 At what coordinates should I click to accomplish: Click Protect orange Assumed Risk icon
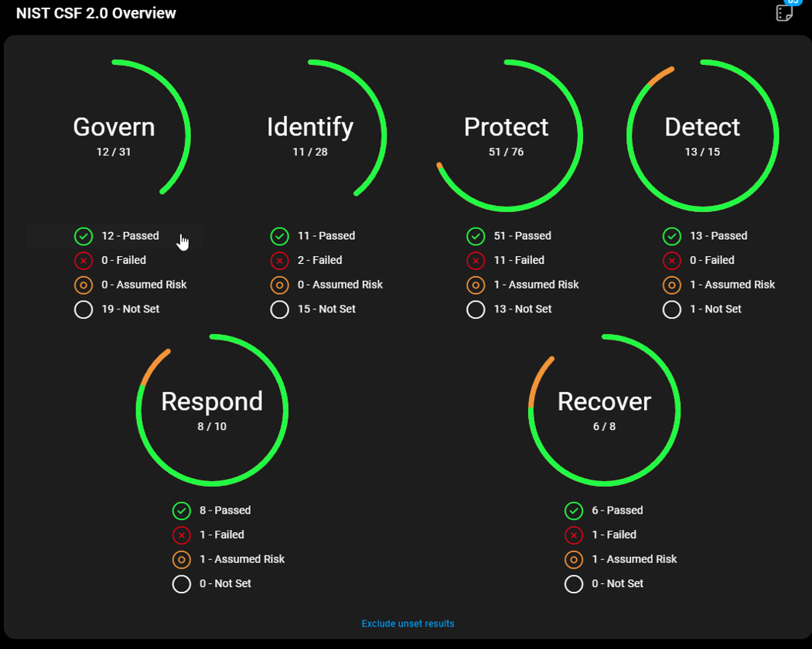(x=476, y=285)
